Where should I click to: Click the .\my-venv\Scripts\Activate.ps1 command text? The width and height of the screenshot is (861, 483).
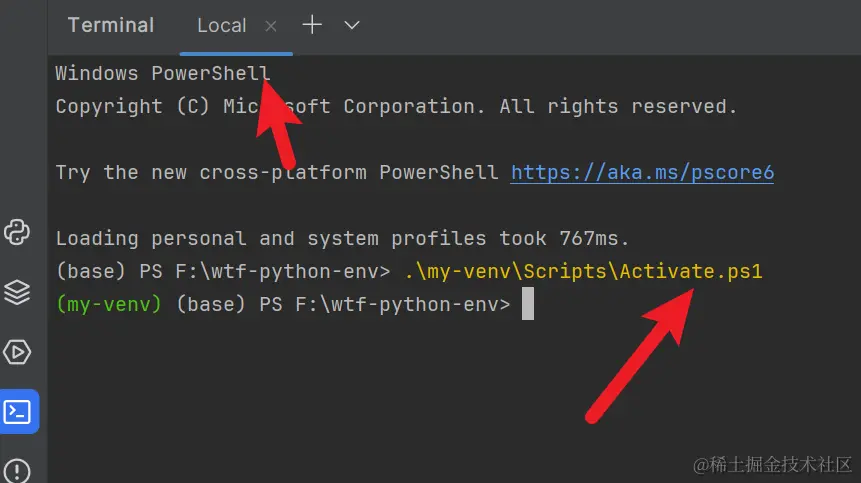tap(584, 271)
